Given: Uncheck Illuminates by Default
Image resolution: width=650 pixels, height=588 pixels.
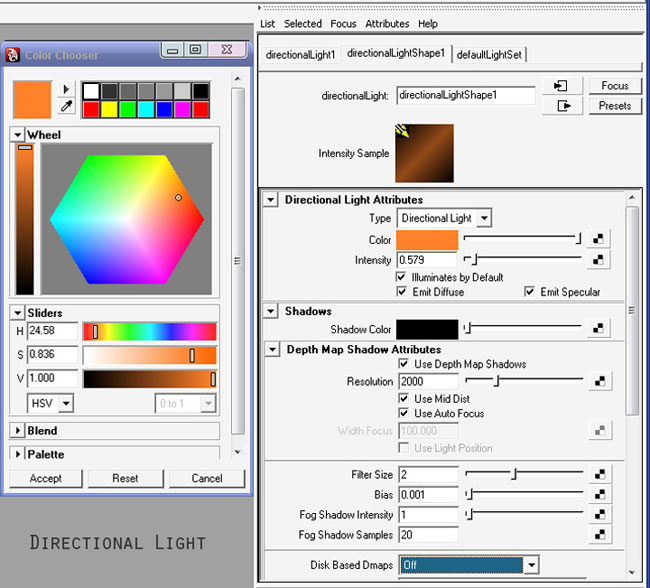Looking at the screenshot, I should (403, 277).
